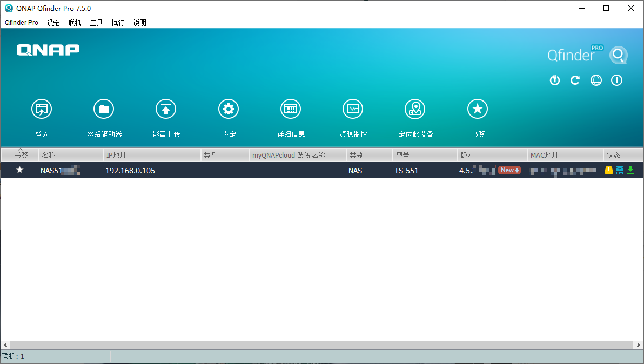This screenshot has height=364, width=644.
Task: Click the yellow warning status icon
Action: coord(608,170)
